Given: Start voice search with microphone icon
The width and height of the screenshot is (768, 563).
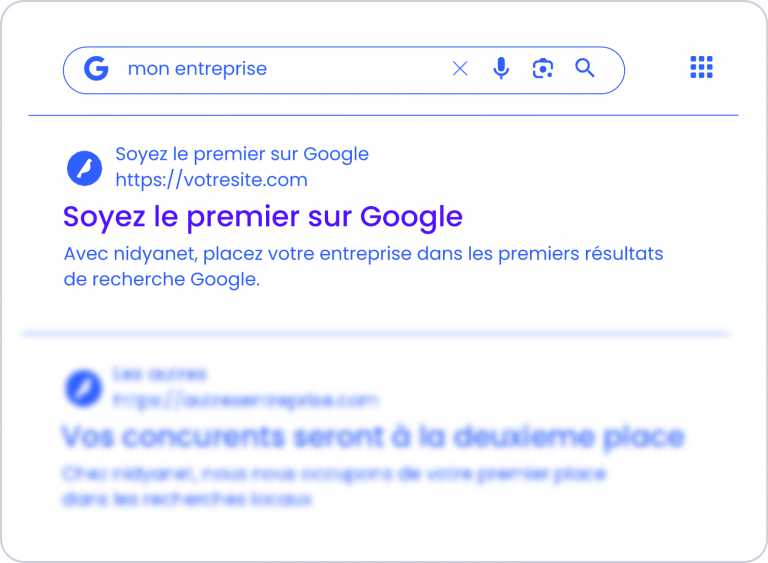Looking at the screenshot, I should 501,69.
